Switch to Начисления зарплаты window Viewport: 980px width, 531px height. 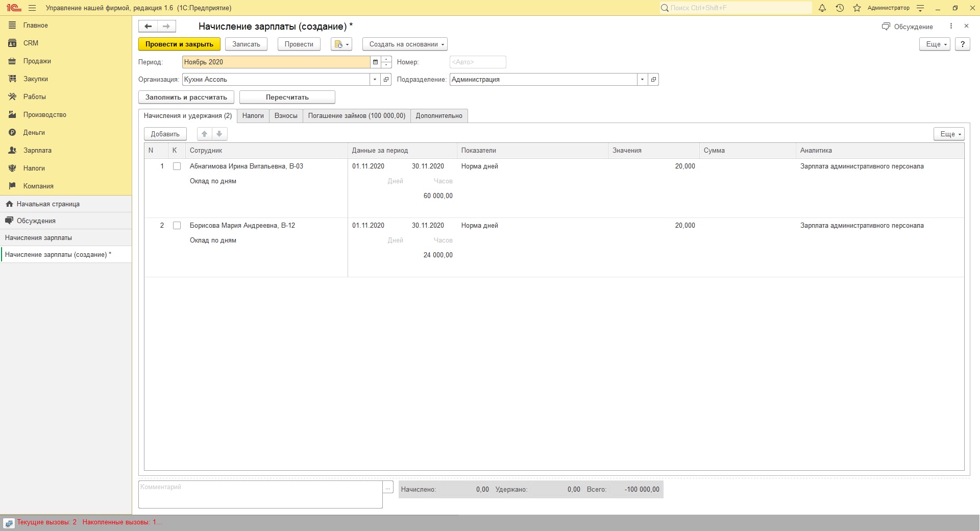point(66,237)
